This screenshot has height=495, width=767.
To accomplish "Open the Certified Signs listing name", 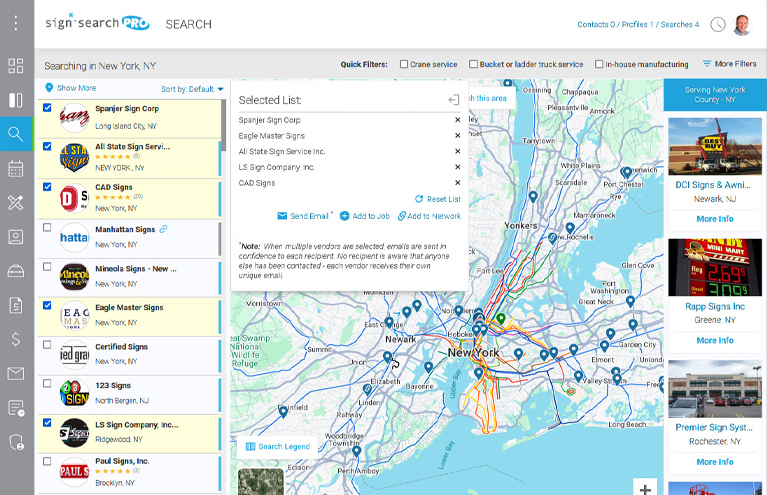I will click(x=121, y=346).
